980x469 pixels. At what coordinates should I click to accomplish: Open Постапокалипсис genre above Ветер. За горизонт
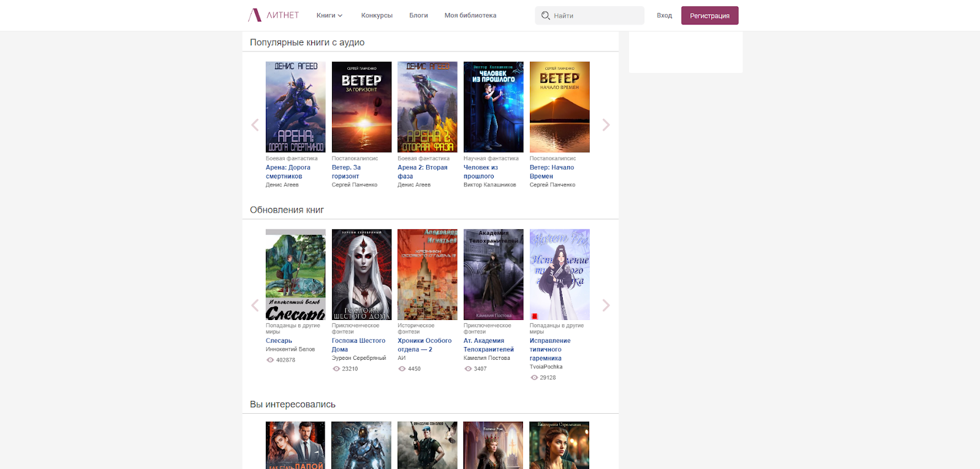click(355, 158)
